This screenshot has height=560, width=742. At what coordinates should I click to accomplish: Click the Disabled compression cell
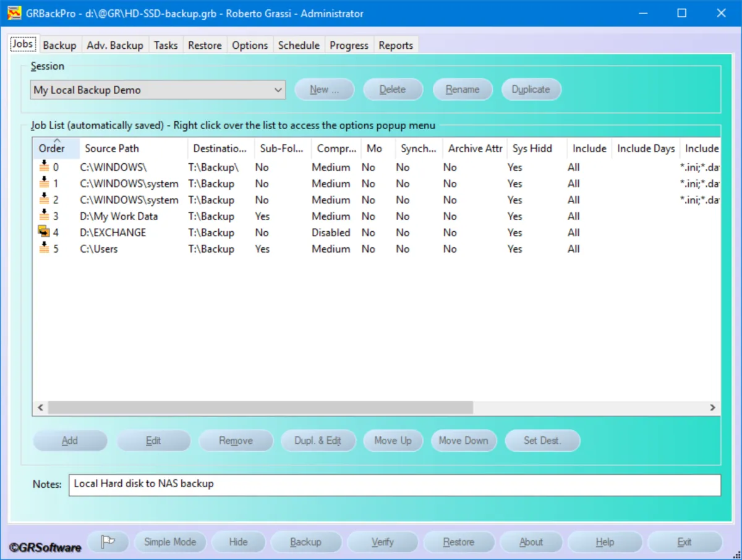[331, 232]
